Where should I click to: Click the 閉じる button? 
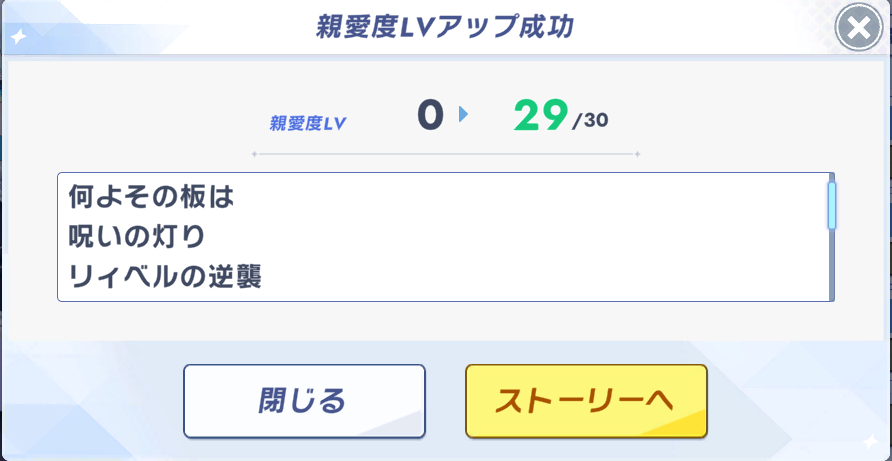point(304,401)
